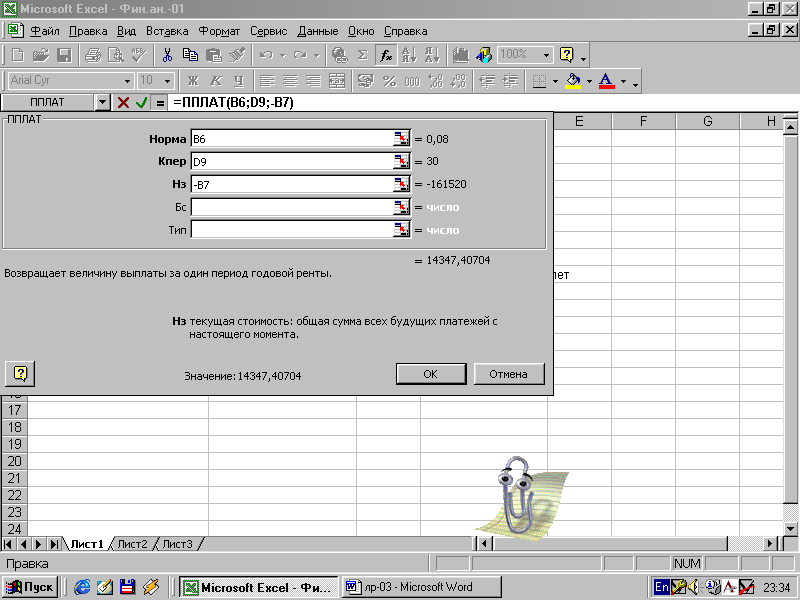The height and width of the screenshot is (600, 800).
Task: Open the Файл menu
Action: 44,31
